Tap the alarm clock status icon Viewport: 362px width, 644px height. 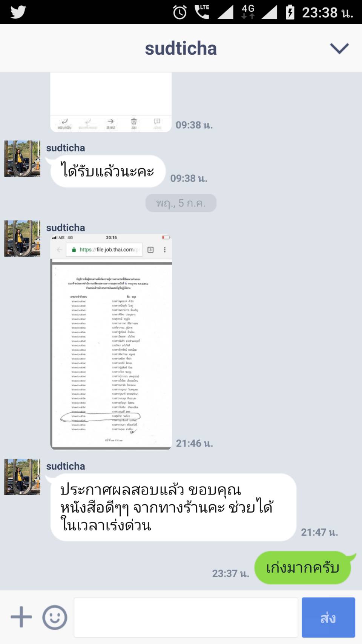[180, 12]
